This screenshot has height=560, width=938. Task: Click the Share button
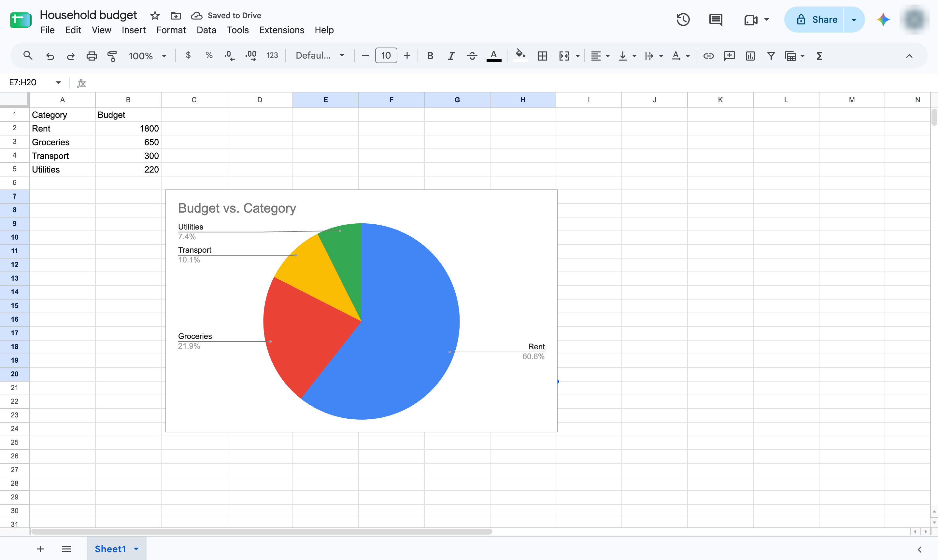click(814, 20)
